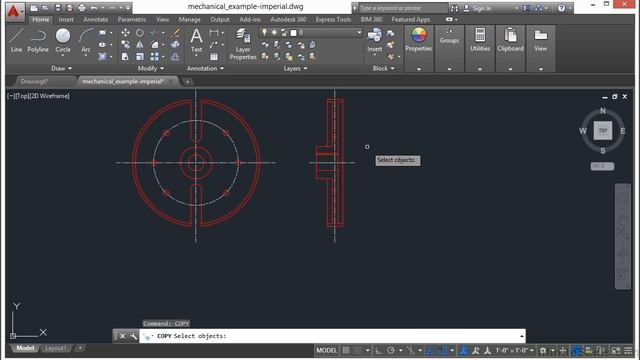The image size is (640, 360).
Task: Click the Undo arrow icon
Action: pos(94,8)
